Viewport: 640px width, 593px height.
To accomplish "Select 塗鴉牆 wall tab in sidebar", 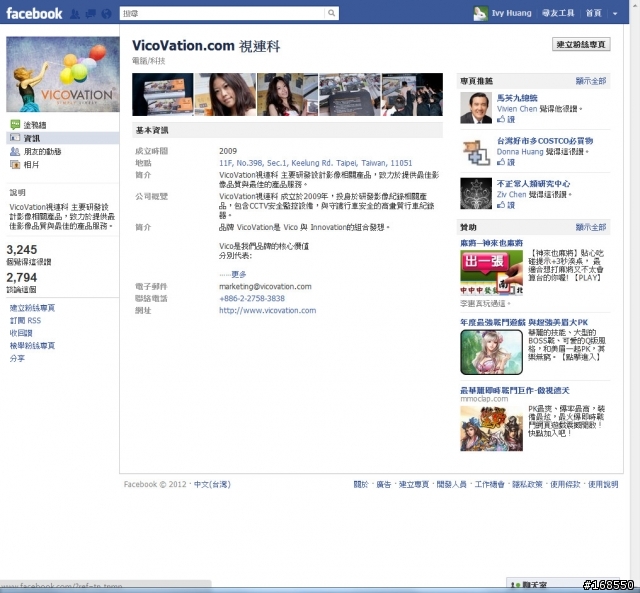I will (x=35, y=125).
